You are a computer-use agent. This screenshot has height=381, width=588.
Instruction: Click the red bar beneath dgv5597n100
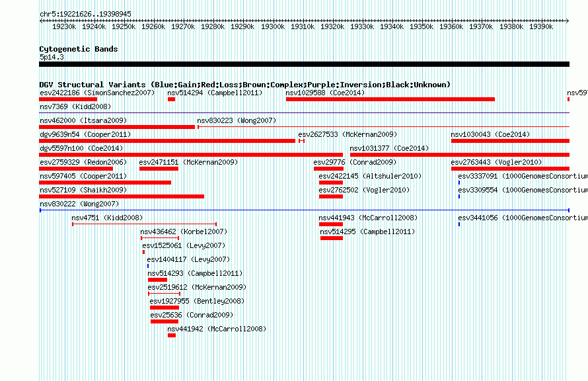(191, 155)
